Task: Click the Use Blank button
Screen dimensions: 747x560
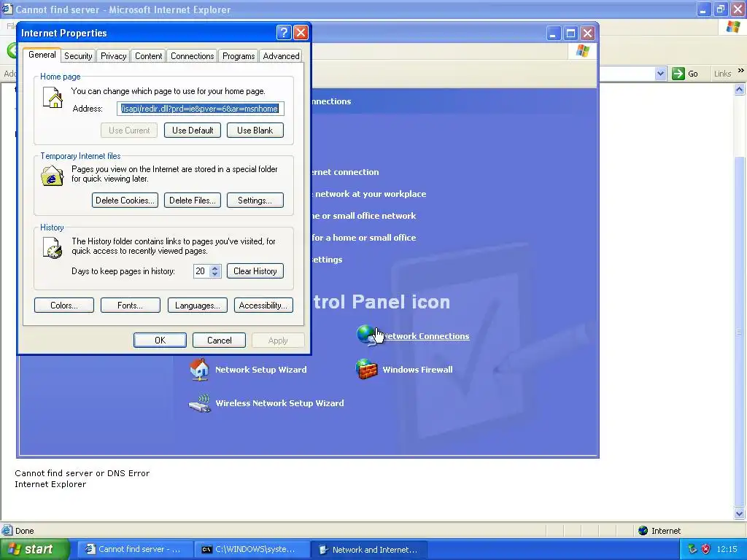Action: (255, 131)
